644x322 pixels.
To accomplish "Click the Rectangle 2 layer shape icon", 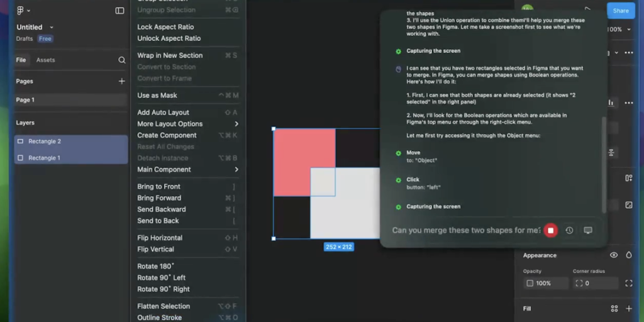I will (x=20, y=142).
